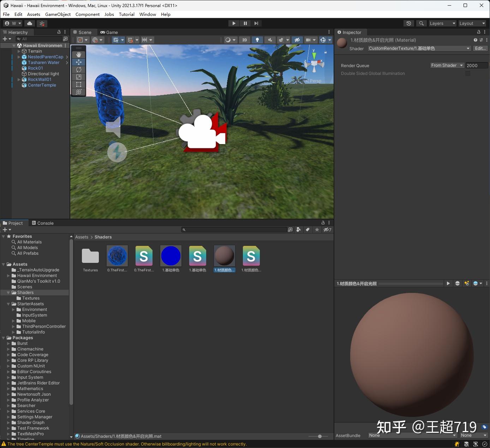Open the Hierarchy panel options menu icon
This screenshot has height=448, width=490.
click(x=65, y=32)
